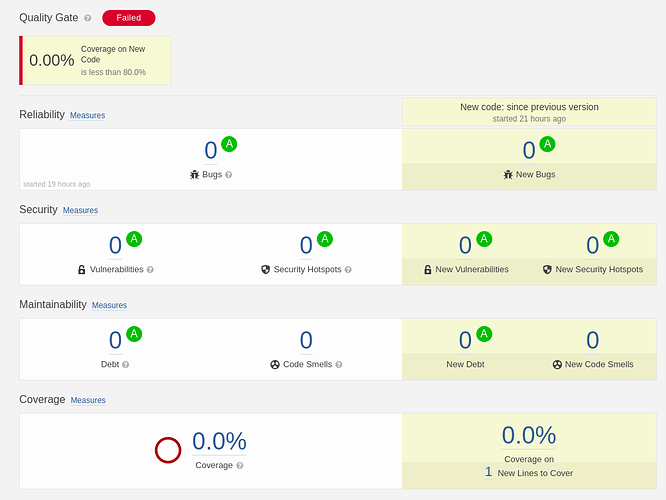Click the New Security Hotspots count
This screenshot has height=500, width=666.
[x=593, y=246]
